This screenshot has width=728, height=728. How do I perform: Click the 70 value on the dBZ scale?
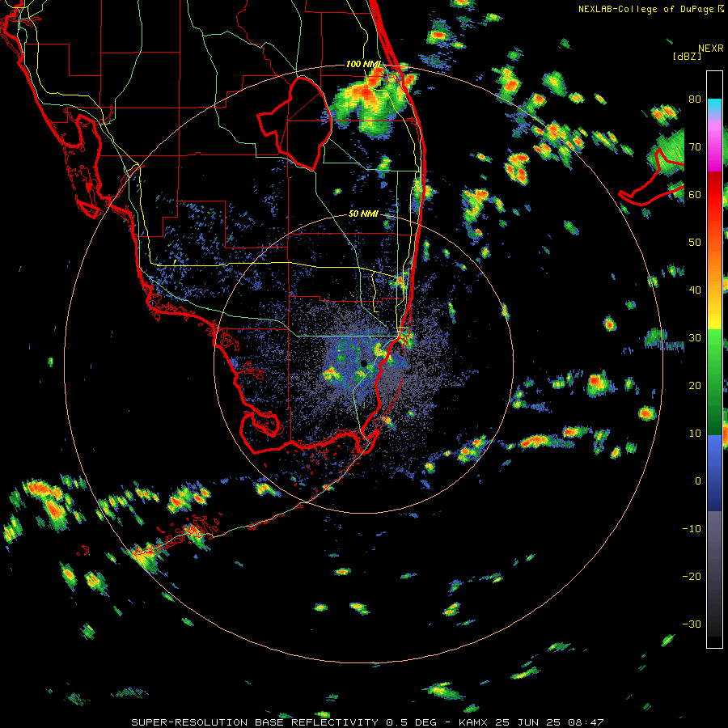click(695, 147)
